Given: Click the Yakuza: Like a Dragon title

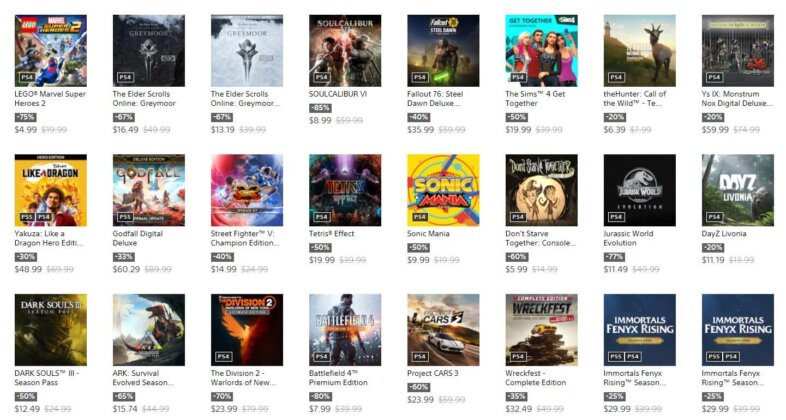Looking at the screenshot, I should pyautogui.click(x=49, y=238).
